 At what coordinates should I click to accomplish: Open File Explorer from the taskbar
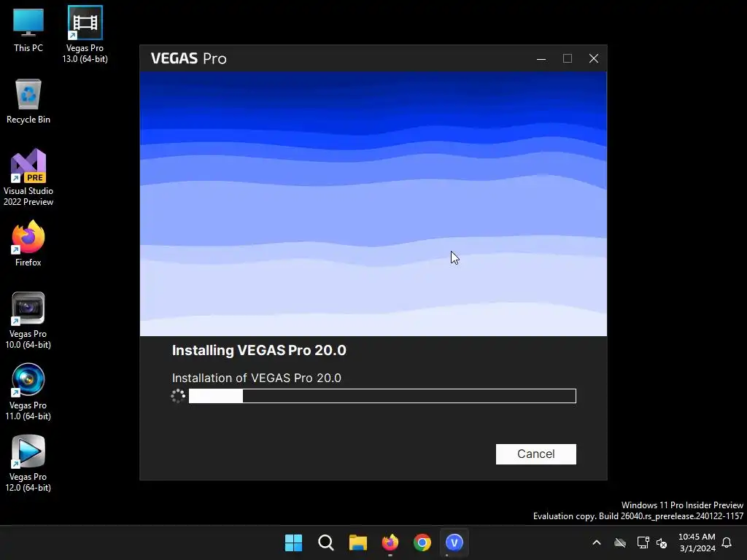click(357, 542)
